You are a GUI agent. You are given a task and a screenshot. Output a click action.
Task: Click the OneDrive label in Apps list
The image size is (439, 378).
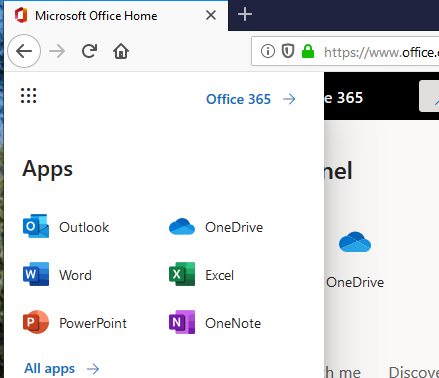click(x=234, y=227)
